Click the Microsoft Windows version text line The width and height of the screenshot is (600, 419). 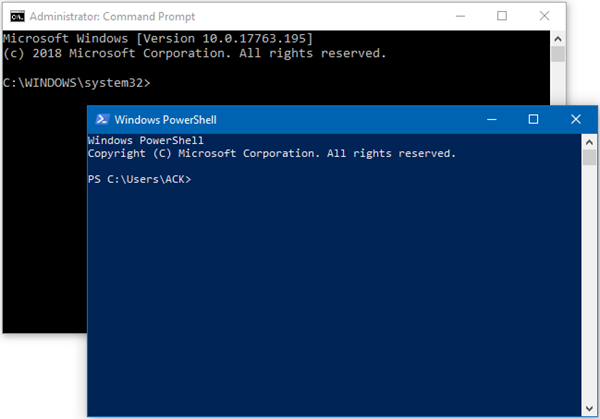pos(158,38)
